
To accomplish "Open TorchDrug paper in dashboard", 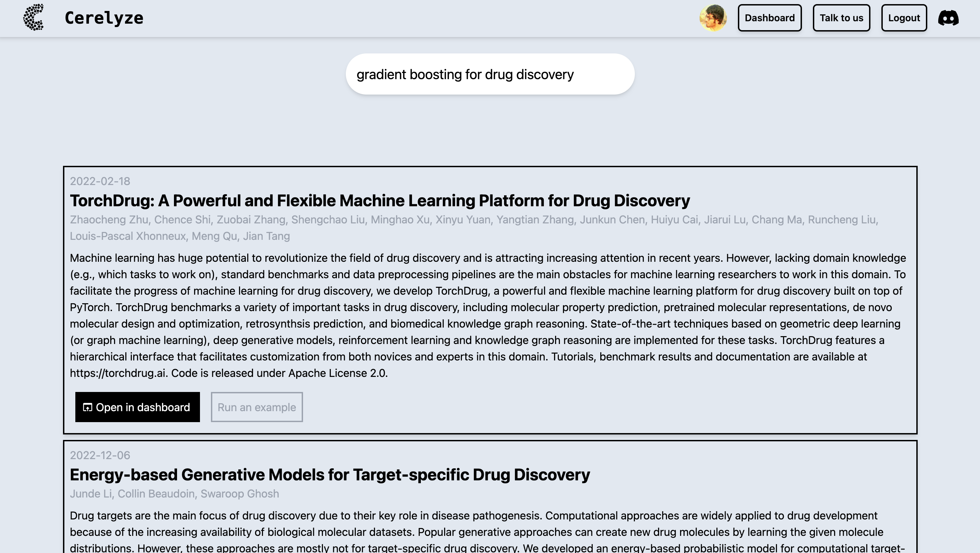I will (x=137, y=407).
